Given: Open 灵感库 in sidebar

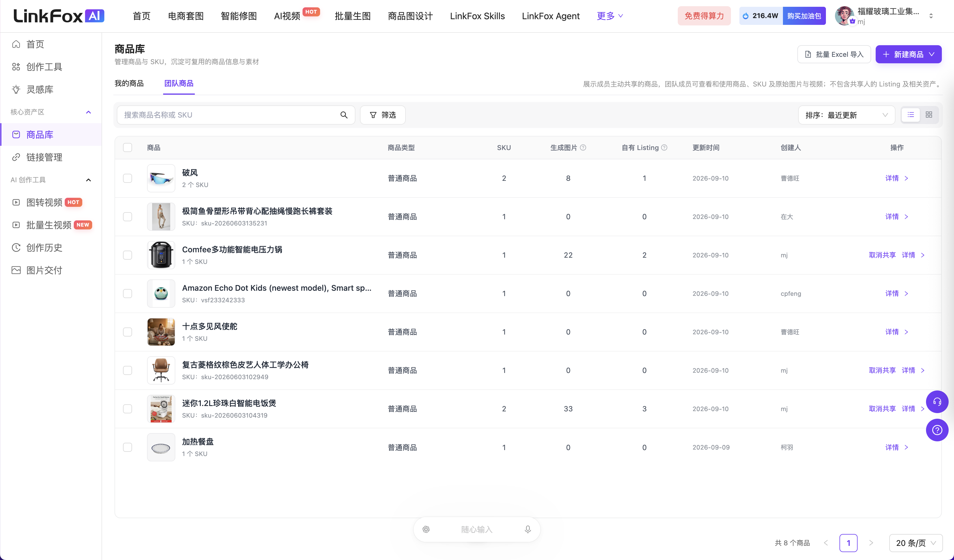Looking at the screenshot, I should tap(51, 89).
